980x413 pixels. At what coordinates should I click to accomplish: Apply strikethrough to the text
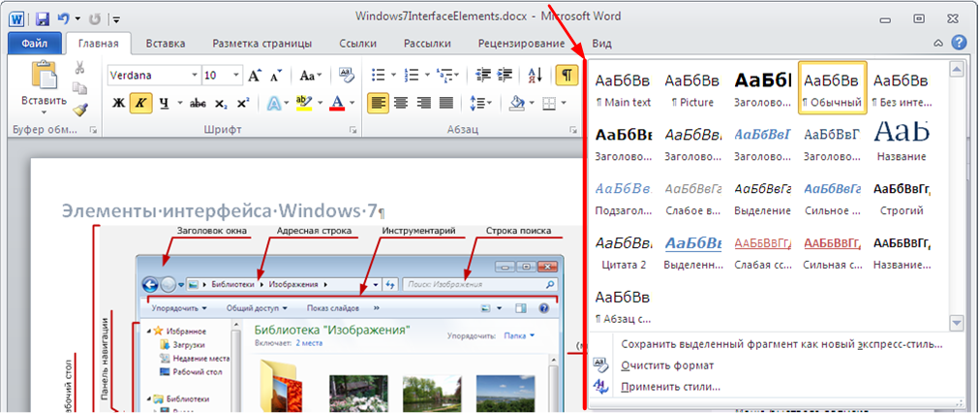pyautogui.click(x=198, y=103)
